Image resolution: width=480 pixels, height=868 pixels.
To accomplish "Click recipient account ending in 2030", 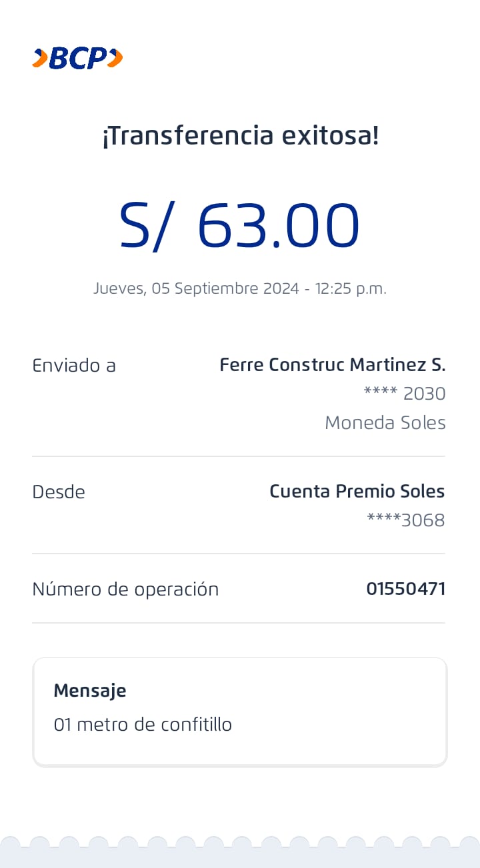I will click(x=404, y=394).
